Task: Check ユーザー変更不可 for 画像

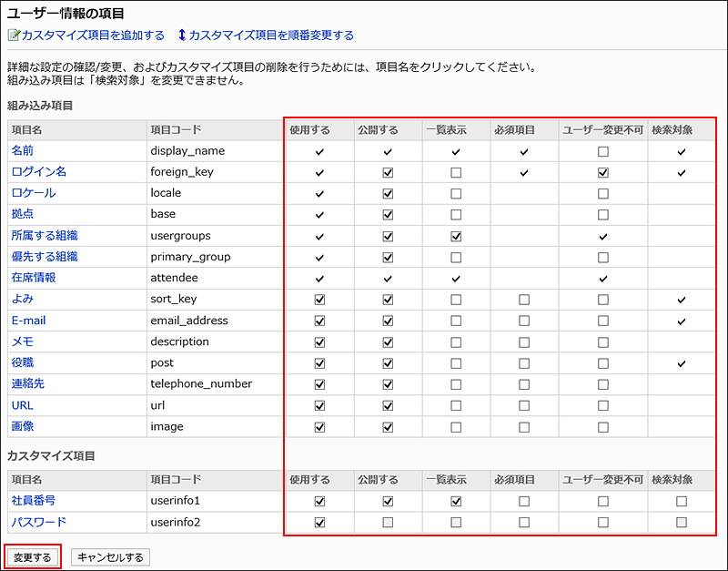Action: point(603,427)
